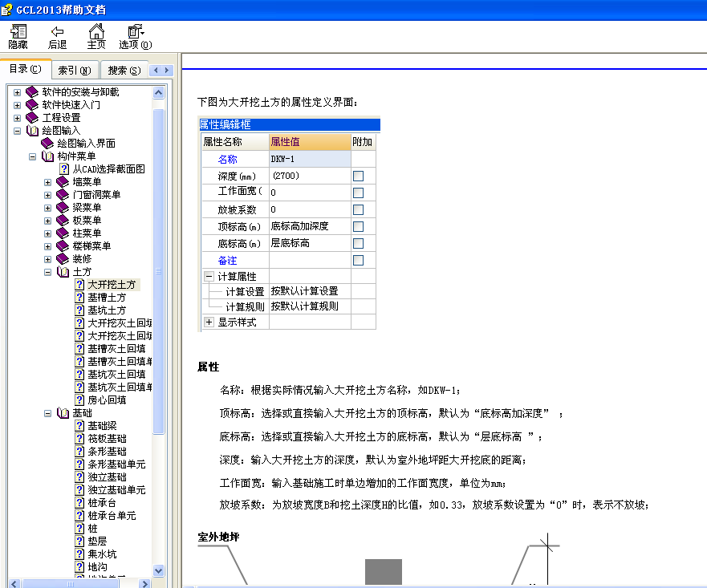Click the book icon beside 柱菜单
This screenshot has height=588, width=707.
click(x=63, y=233)
